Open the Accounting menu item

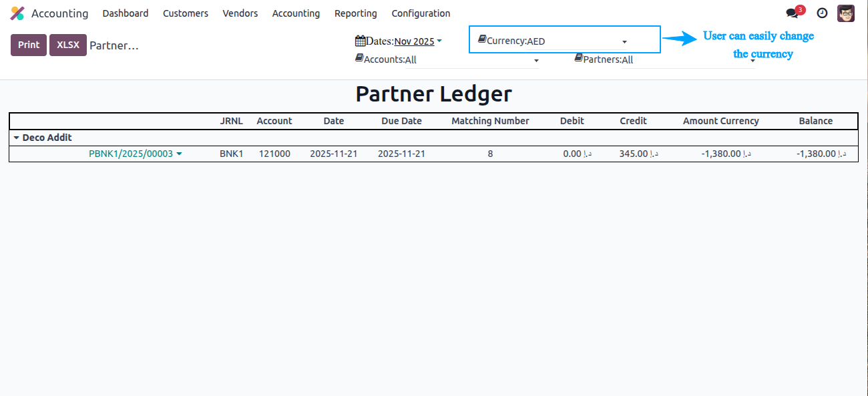296,13
